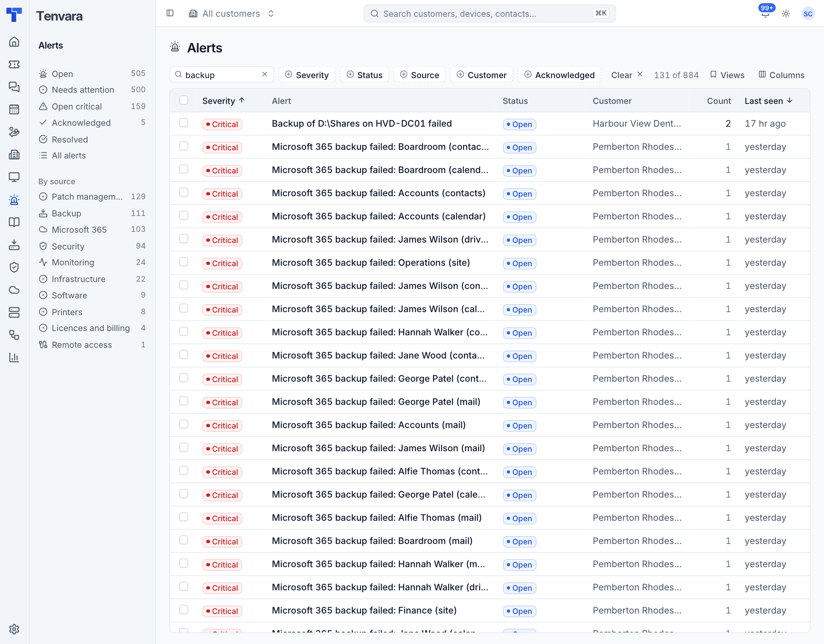
Task: Open the calendar icon in left rail
Action: click(x=14, y=109)
